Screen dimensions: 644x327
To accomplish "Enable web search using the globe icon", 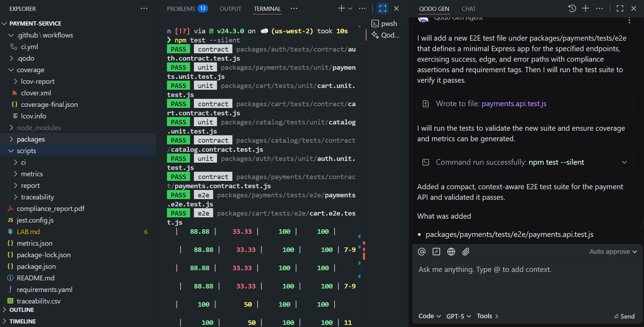I will tap(451, 251).
